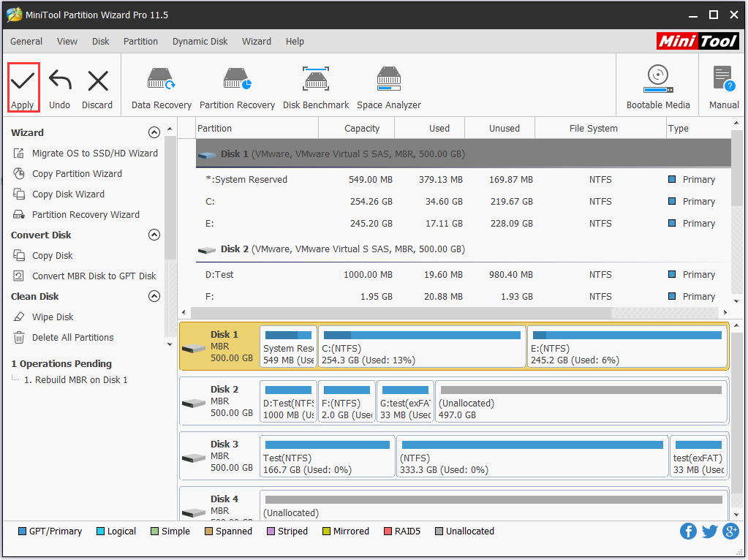Click the Convert MBR Disk to GPT icon
Screen dimensions: 748x560
[19, 276]
